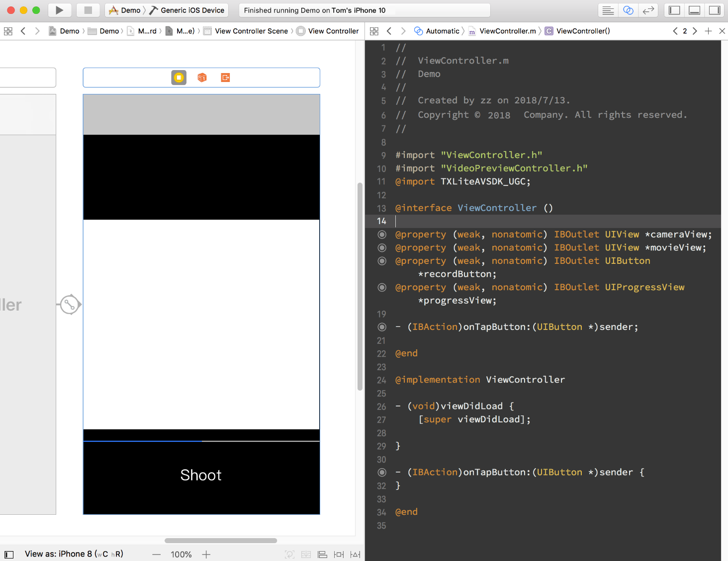Select the yellow View Controller dock icon

pyautogui.click(x=179, y=78)
